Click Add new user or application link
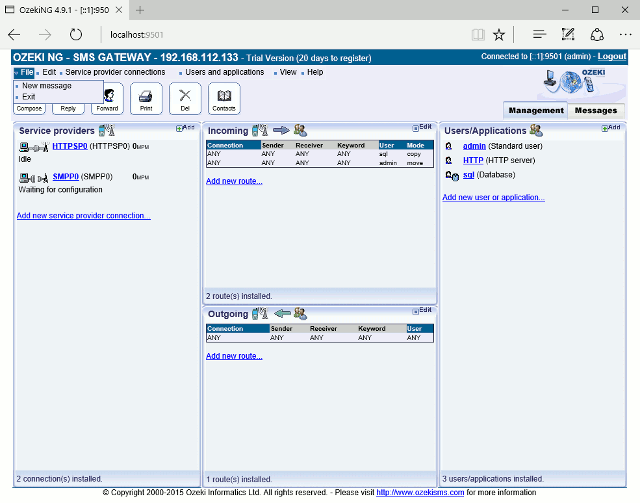640x503 pixels. tap(493, 197)
